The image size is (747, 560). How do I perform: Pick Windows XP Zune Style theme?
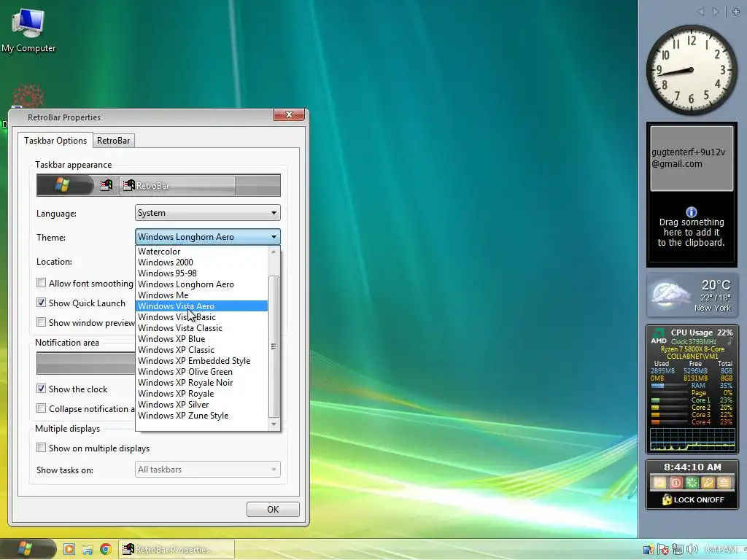click(202, 416)
